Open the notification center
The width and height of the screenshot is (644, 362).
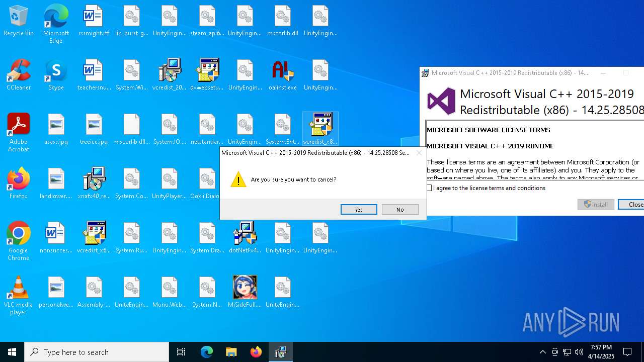pyautogui.click(x=627, y=352)
